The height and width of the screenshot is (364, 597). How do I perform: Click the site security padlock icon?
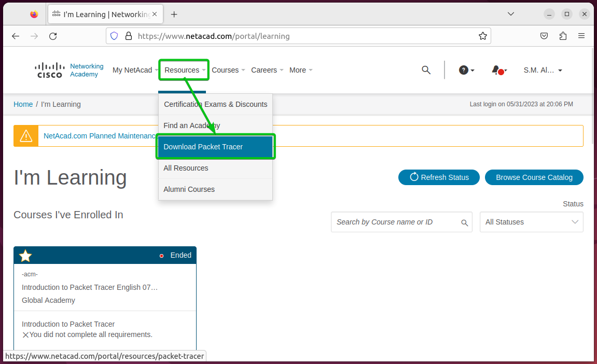coord(129,36)
